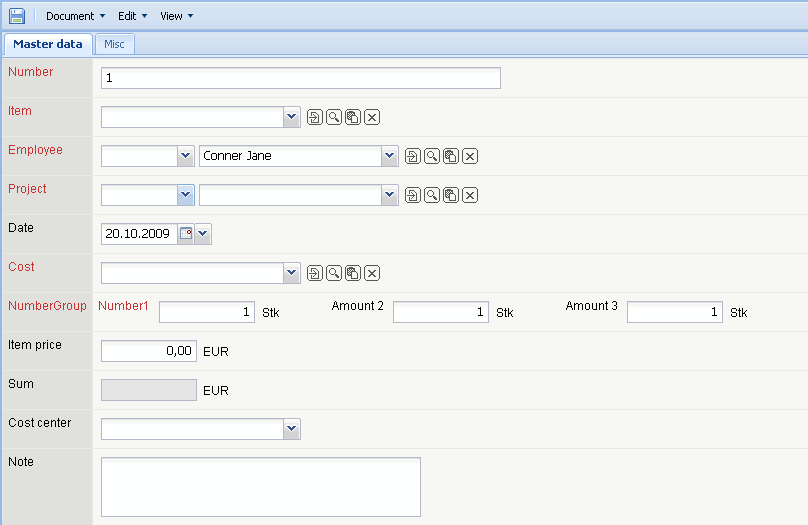
Task: Click the search magnifier icon for Employee
Action: [432, 156]
